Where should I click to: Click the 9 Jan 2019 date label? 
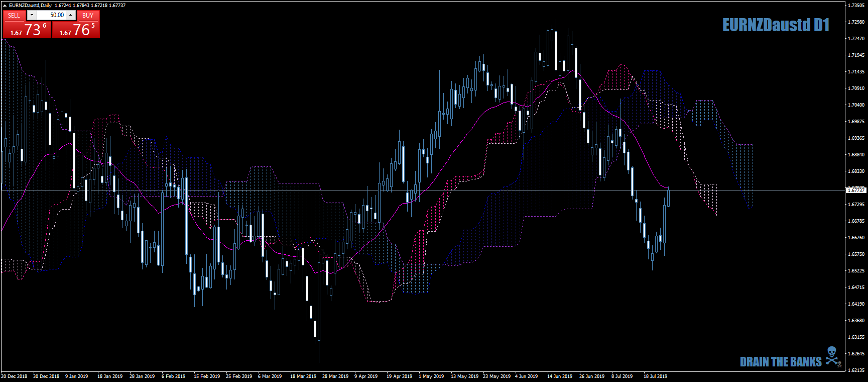(x=76, y=376)
